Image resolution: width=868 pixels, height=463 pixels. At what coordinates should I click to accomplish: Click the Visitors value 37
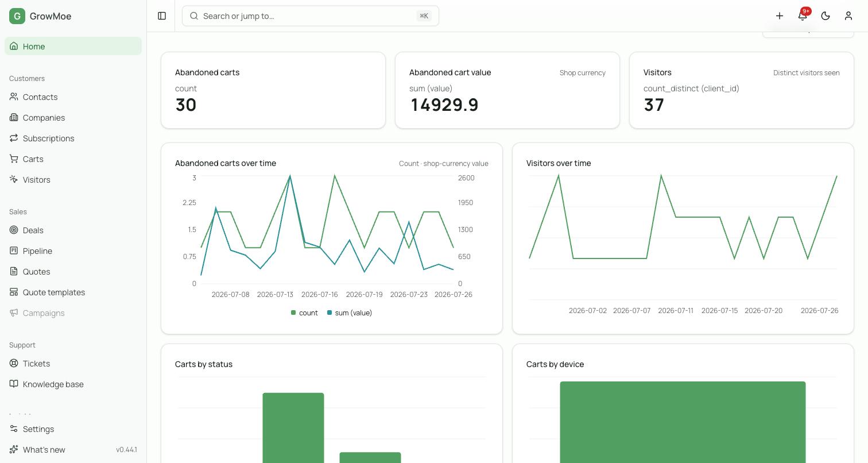654,105
